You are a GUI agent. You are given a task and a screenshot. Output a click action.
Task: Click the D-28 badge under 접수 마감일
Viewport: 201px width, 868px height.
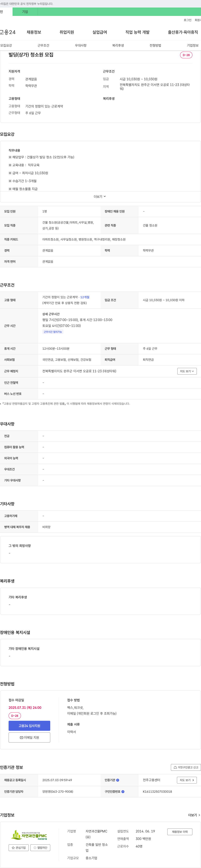[14, 716]
